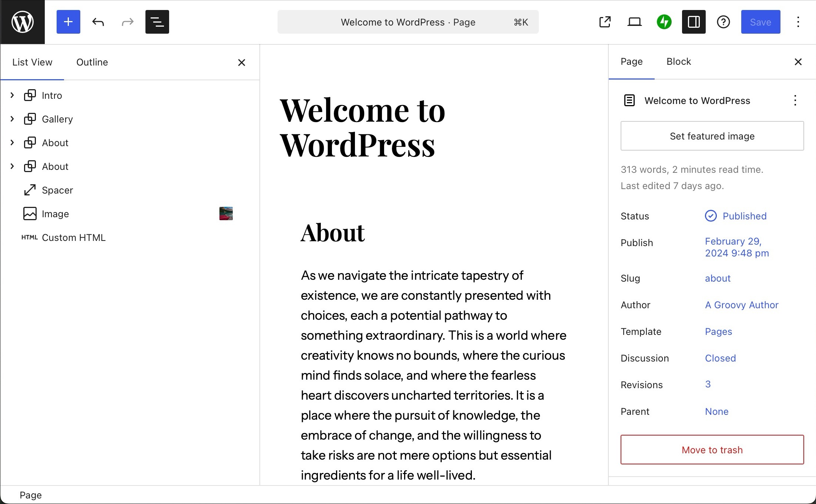The height and width of the screenshot is (504, 816).
Task: Open the editor Options menu
Action: pos(798,22)
